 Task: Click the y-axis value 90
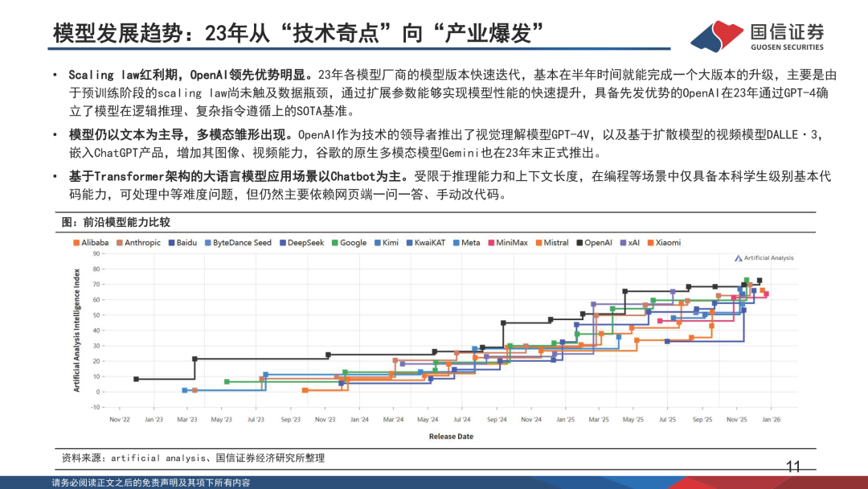[x=96, y=253]
